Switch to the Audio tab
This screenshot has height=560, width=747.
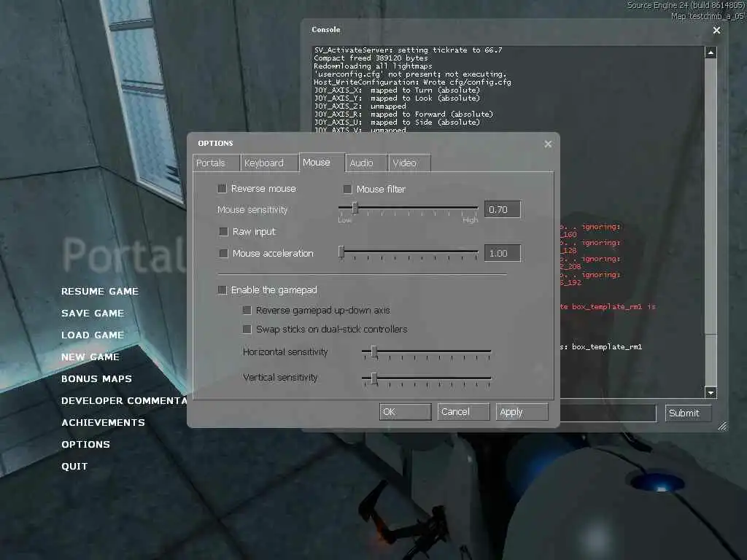coord(366,163)
